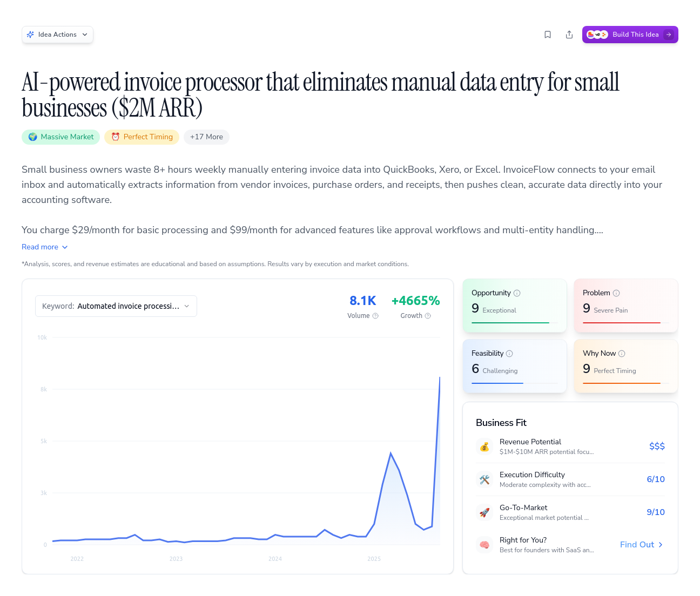Click the alarm clock icon on Perfect Timing badge
This screenshot has width=700, height=596.
click(115, 137)
